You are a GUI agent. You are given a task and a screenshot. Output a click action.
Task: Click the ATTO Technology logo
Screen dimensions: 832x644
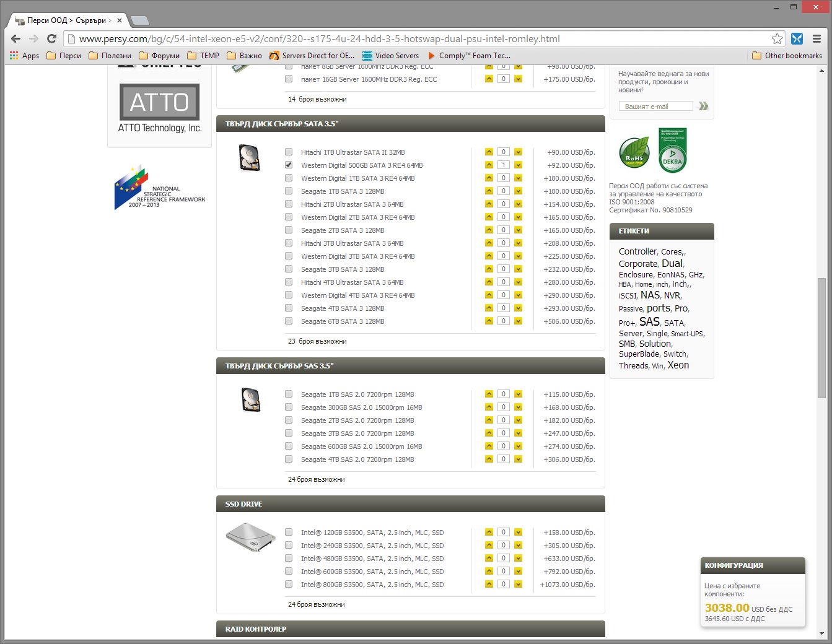pos(159,109)
